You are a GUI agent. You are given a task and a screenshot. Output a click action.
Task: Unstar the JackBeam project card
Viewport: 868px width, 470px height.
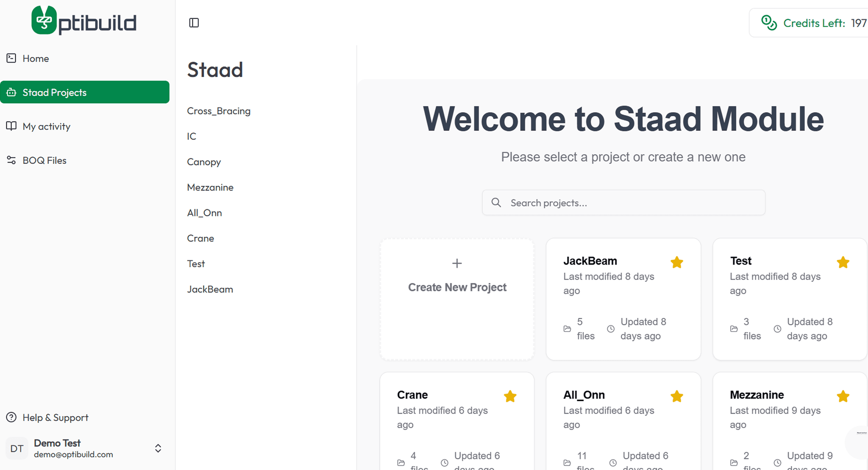pos(677,263)
